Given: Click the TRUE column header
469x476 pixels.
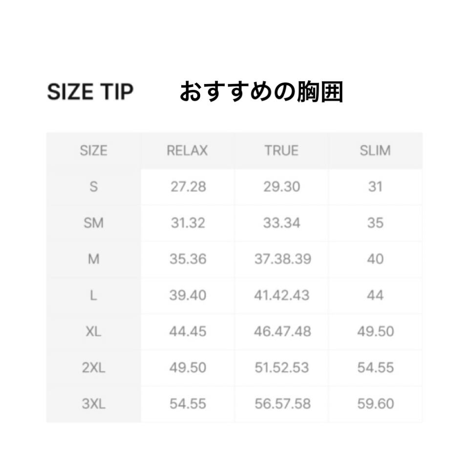Looking at the screenshot, I should click(x=281, y=151).
